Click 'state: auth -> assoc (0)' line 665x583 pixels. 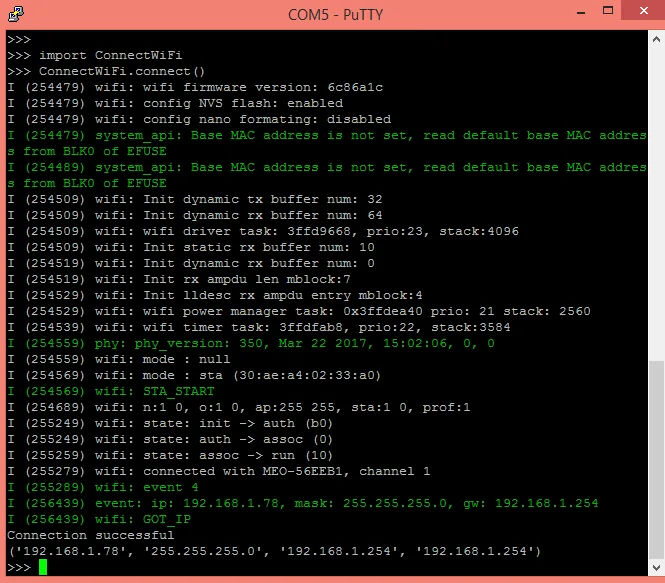point(170,439)
